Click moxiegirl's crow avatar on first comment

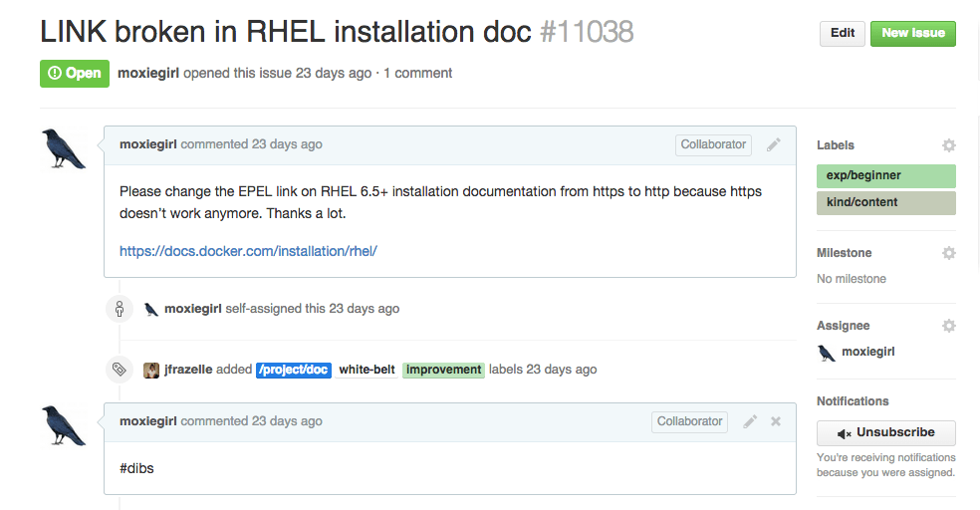tap(65, 148)
